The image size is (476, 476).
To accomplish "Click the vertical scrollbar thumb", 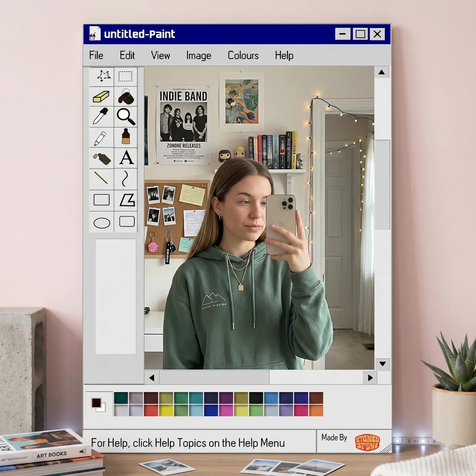I will (x=382, y=184).
